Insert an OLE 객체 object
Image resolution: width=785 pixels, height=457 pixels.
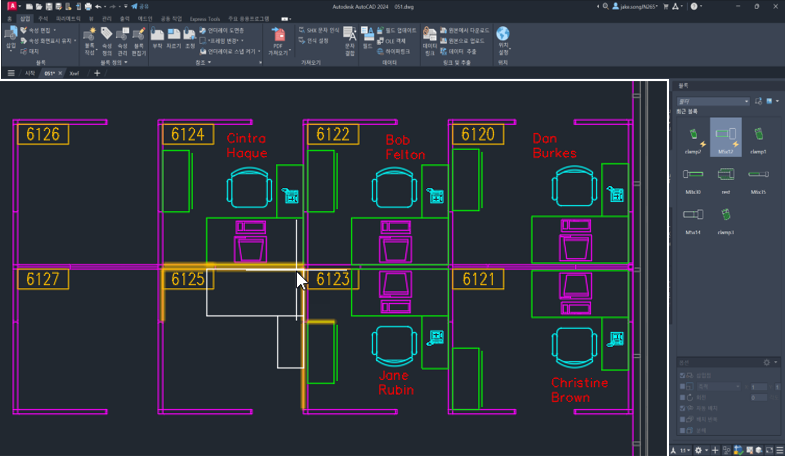tap(391, 41)
